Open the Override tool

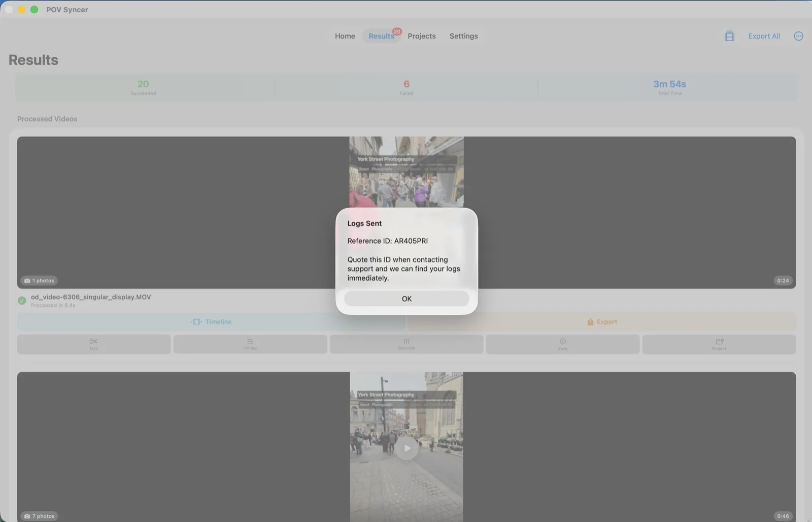pos(407,344)
